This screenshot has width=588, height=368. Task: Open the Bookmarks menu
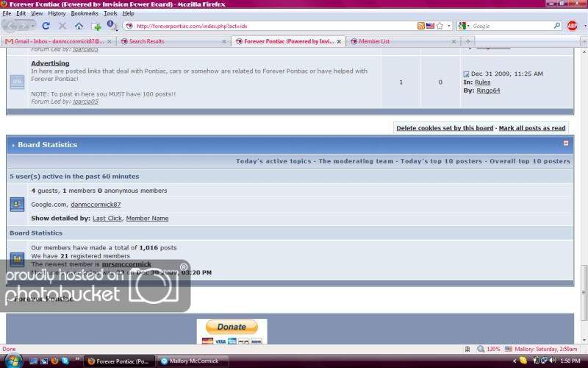(85, 13)
